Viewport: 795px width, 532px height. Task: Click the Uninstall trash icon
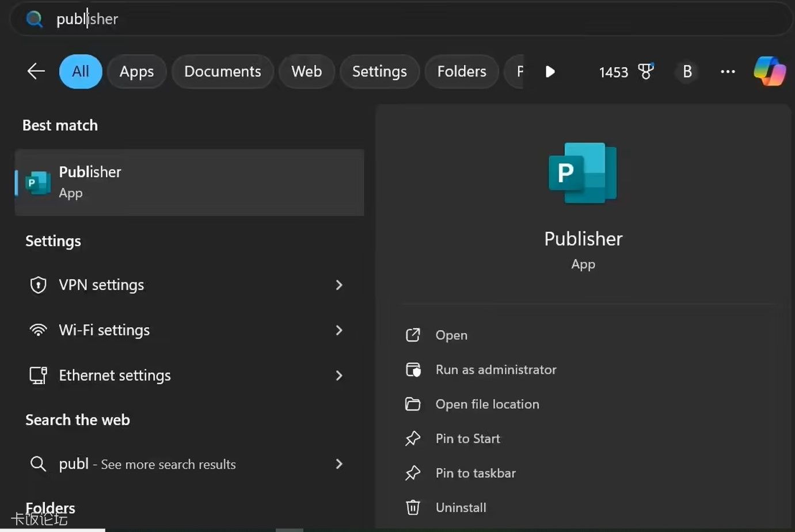[x=413, y=507]
